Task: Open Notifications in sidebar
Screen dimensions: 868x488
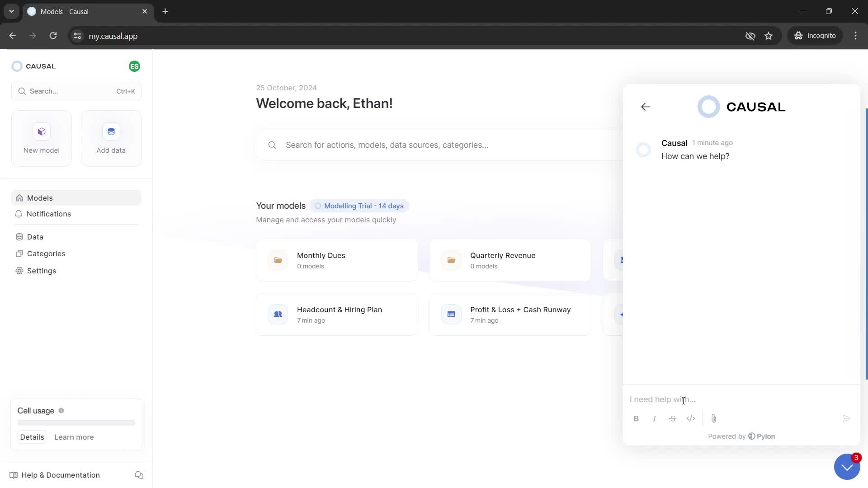Action: click(x=48, y=213)
